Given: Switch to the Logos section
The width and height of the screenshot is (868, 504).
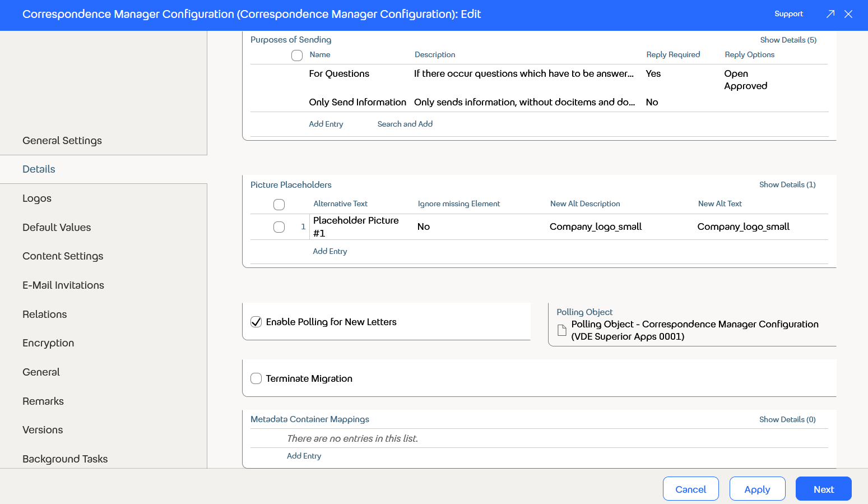Looking at the screenshot, I should (38, 198).
